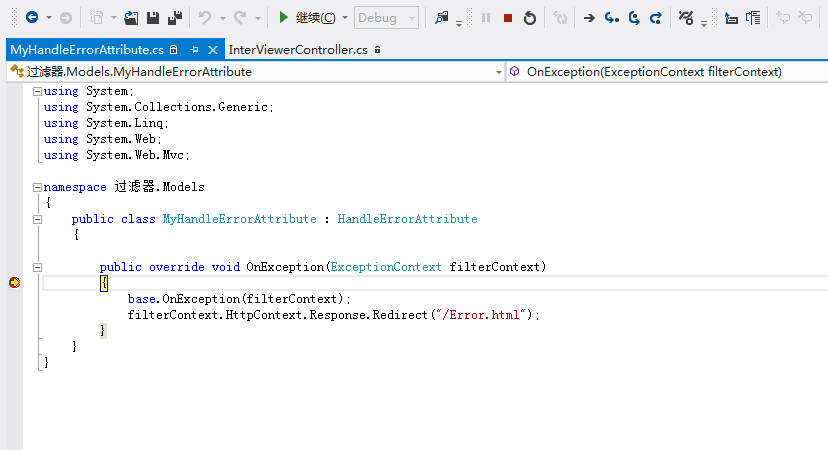Open the Navigate Backward history dropdown
828x450 pixels.
coord(49,18)
